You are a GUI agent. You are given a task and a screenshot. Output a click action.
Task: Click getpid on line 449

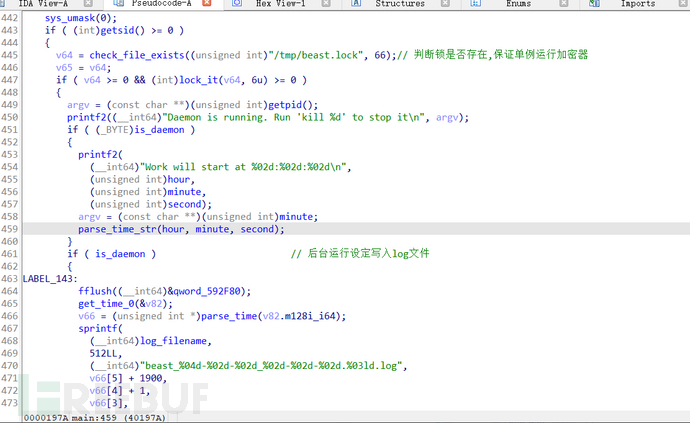(285, 105)
